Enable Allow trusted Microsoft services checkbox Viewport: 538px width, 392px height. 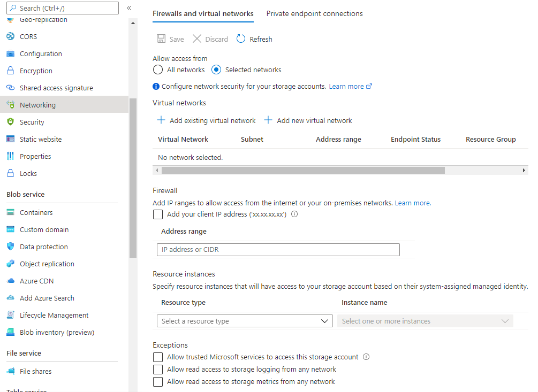158,357
